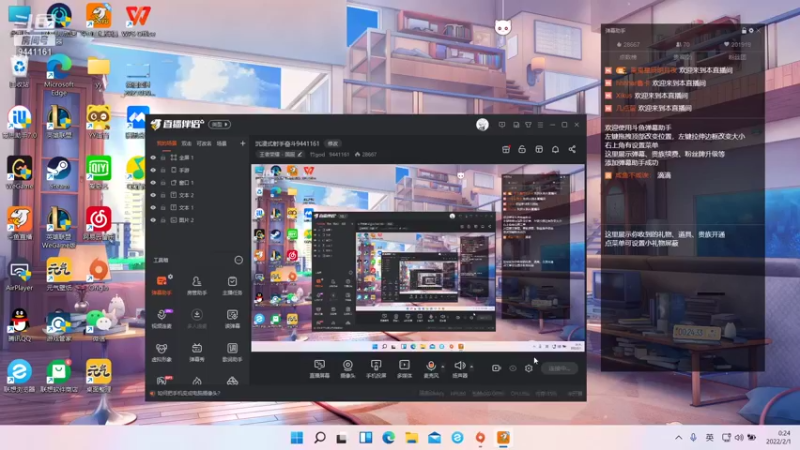Click the record video icon beside start button
This screenshot has height=450, width=800.
click(x=496, y=368)
